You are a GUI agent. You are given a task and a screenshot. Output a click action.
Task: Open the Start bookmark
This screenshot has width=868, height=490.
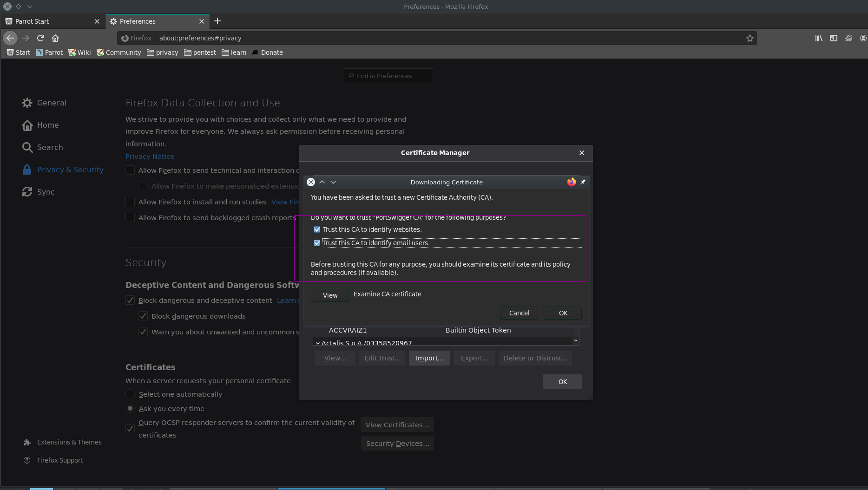pyautogui.click(x=19, y=52)
